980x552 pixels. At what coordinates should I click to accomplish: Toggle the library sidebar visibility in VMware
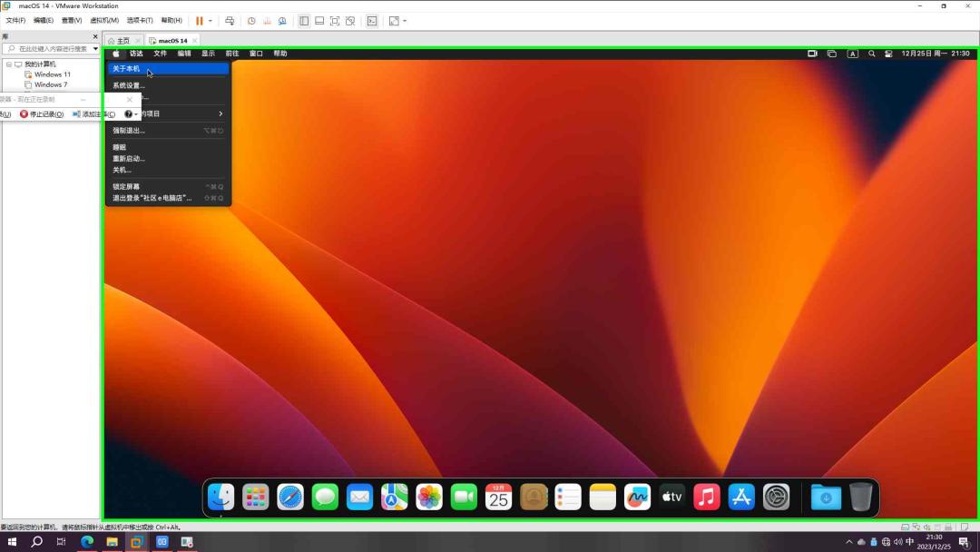tap(305, 21)
